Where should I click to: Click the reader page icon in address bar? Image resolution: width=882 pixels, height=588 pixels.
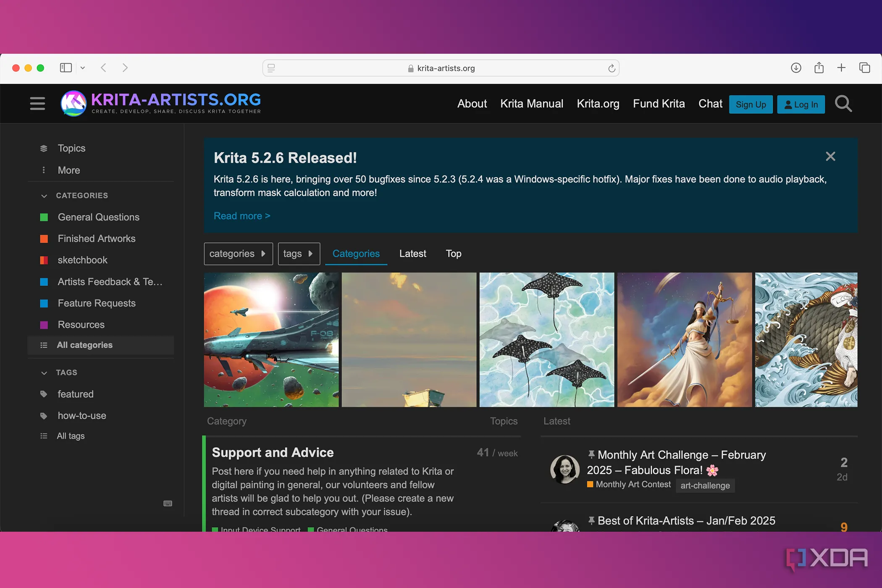pos(271,68)
